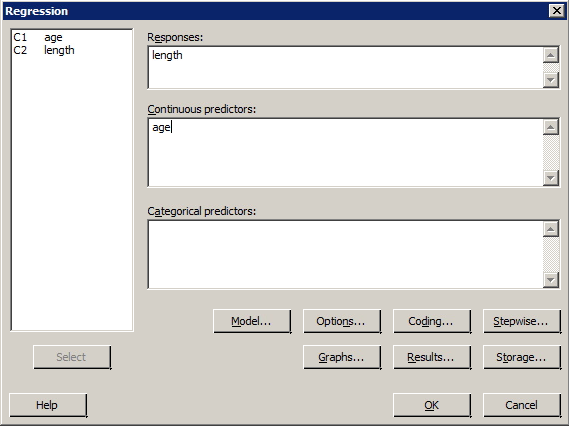Confirm regression with OK button
Screen dimensions: 569x426
[432, 405]
